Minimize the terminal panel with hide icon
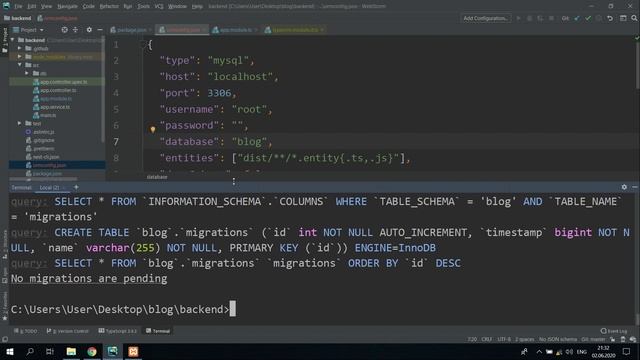 635,187
